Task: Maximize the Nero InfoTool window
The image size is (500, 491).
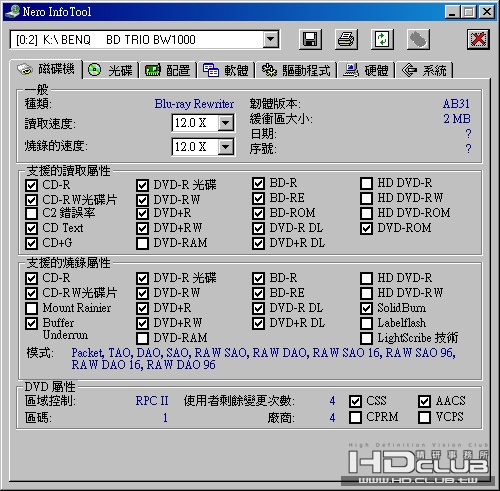Action: pos(468,12)
